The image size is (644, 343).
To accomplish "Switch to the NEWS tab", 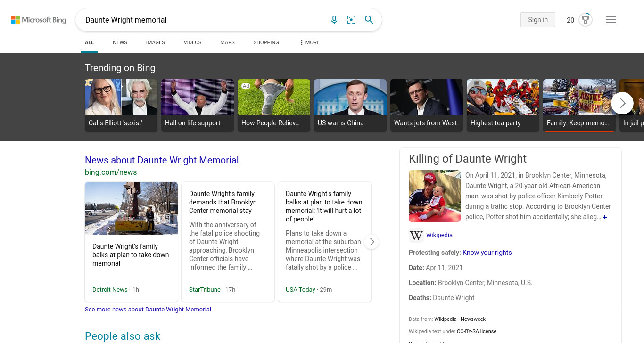I will click(120, 42).
